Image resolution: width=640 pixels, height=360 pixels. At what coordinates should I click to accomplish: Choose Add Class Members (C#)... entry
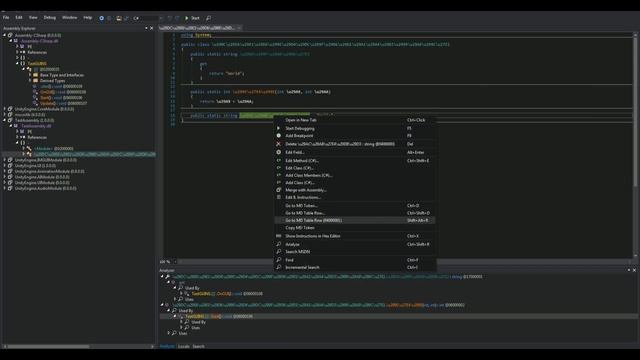click(355, 176)
